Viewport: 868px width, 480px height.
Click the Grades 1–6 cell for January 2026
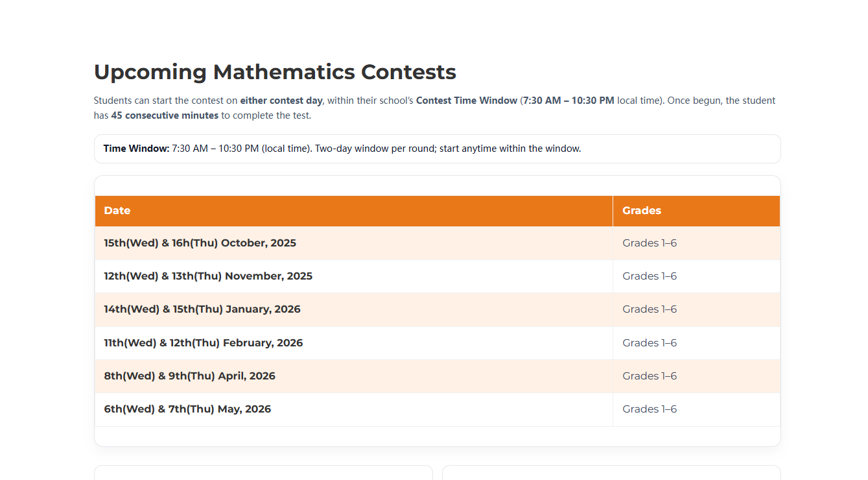coord(650,309)
